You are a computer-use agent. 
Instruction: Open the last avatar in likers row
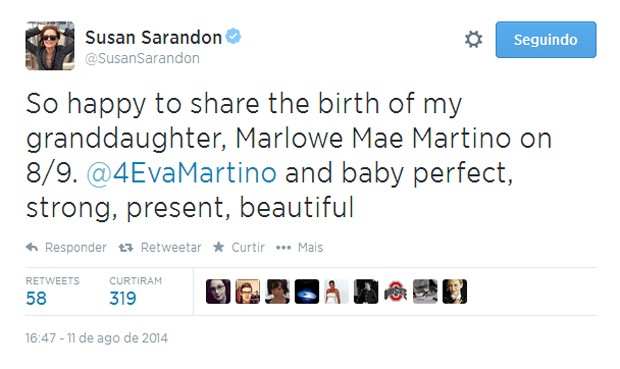(x=455, y=291)
